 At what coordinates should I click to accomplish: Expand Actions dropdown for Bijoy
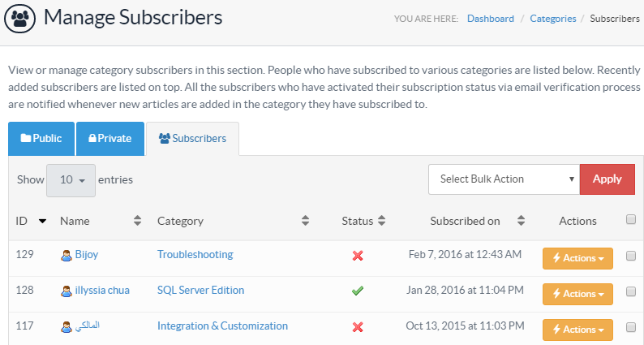tap(577, 258)
